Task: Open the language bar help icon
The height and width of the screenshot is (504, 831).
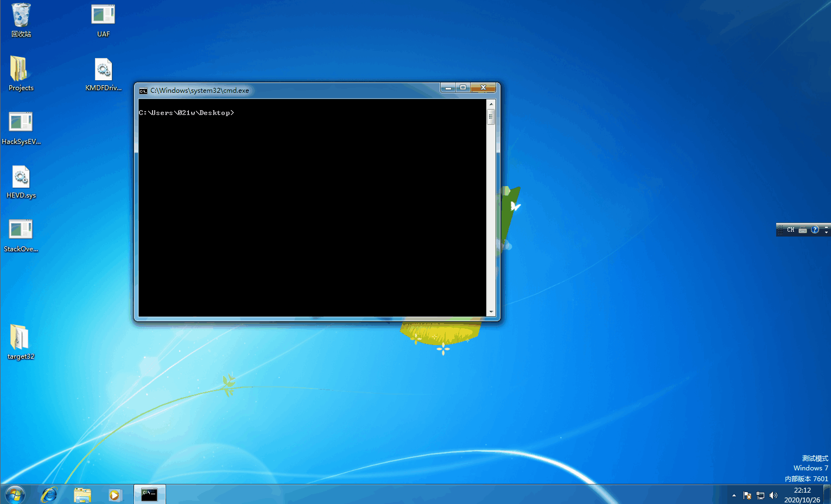Action: click(815, 230)
